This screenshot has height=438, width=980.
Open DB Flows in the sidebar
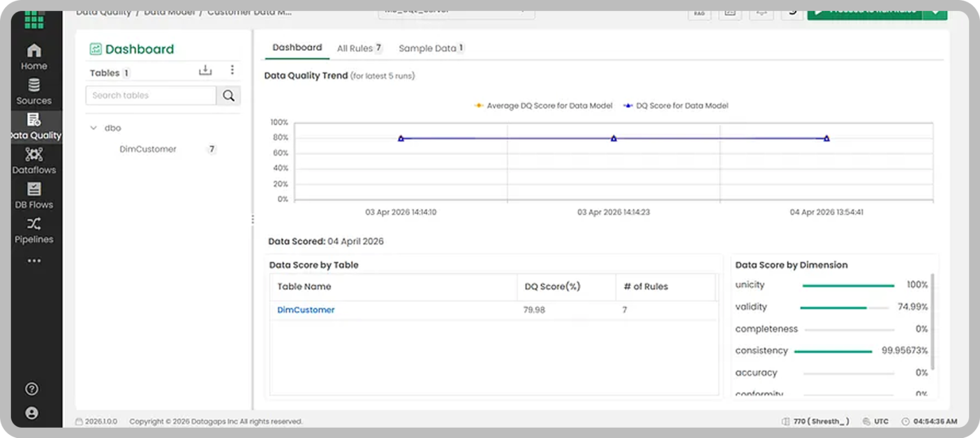tap(34, 195)
